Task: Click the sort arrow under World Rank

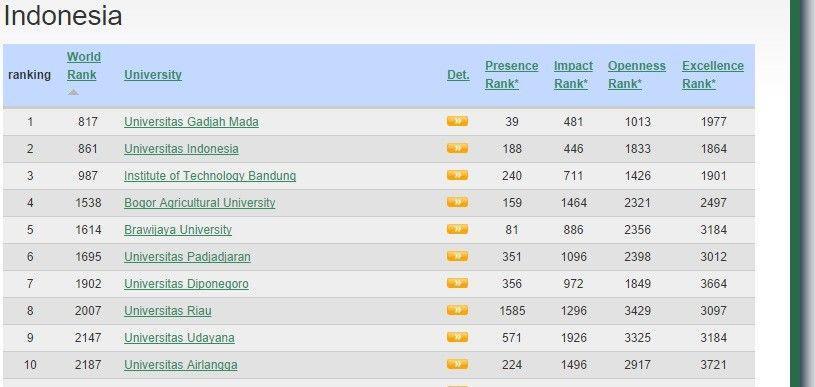Action: point(73,92)
